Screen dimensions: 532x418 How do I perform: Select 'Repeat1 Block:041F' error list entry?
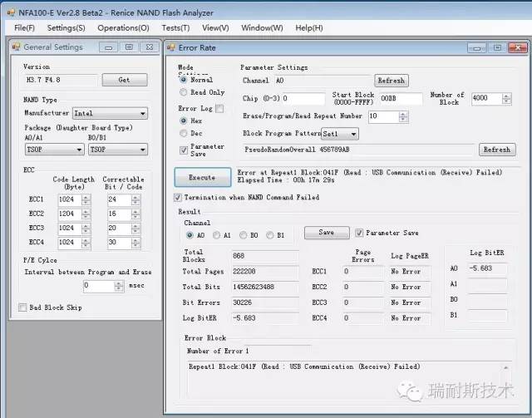[x=304, y=366]
